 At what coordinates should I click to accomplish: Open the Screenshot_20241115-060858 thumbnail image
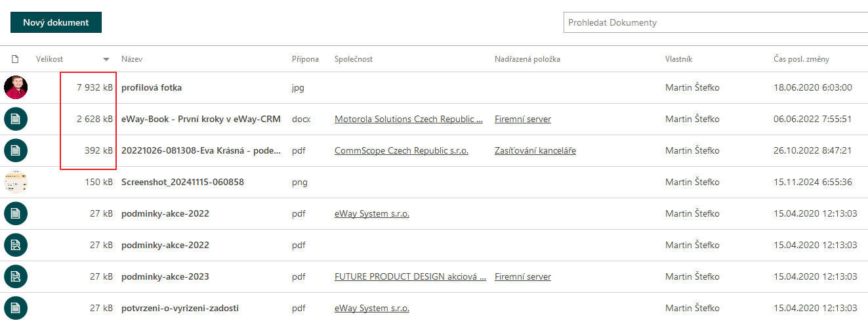[x=16, y=182]
